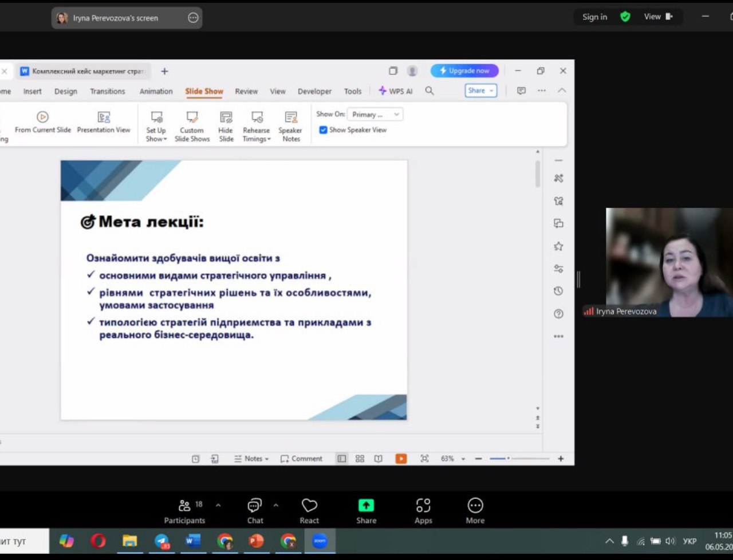This screenshot has width=733, height=560.
Task: Open the Show On monitor dropdown
Action: pos(376,115)
